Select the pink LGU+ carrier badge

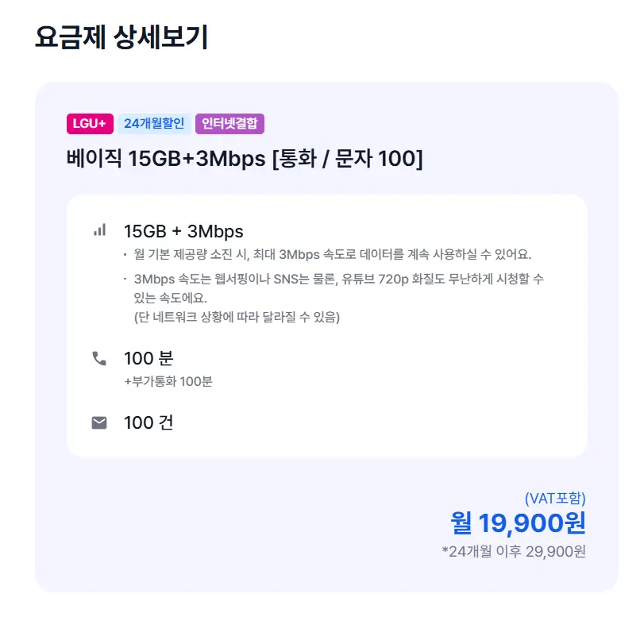point(89,124)
